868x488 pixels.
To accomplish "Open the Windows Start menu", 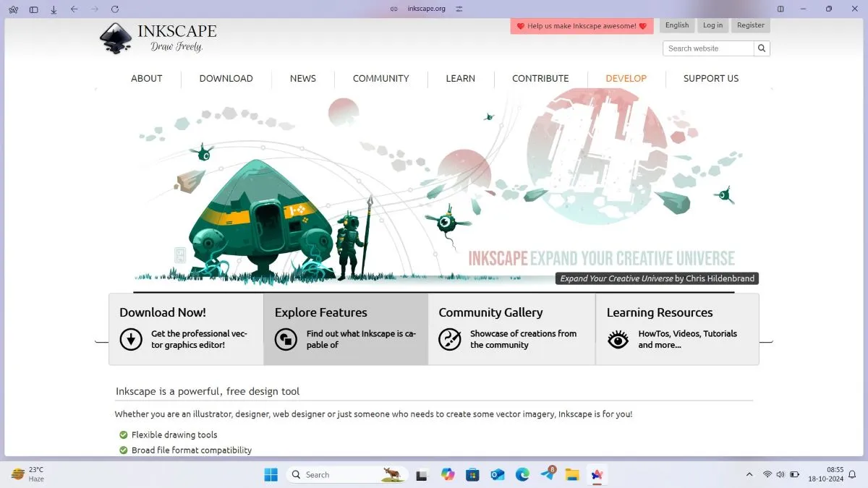I will click(x=271, y=474).
